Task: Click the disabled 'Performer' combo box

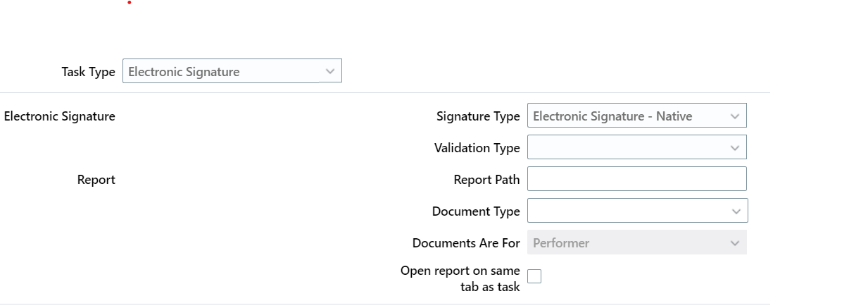Action: click(x=637, y=242)
